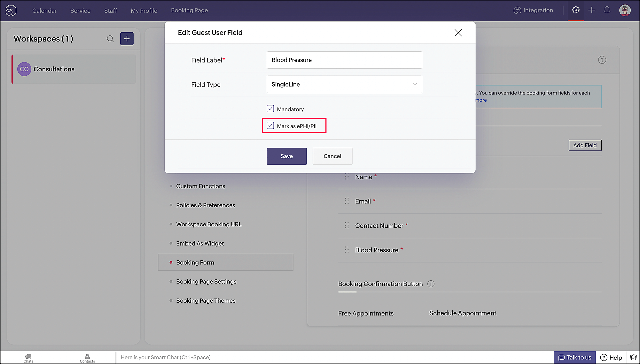Open the Calendar menu tab
The width and height of the screenshot is (640, 364).
(x=44, y=11)
